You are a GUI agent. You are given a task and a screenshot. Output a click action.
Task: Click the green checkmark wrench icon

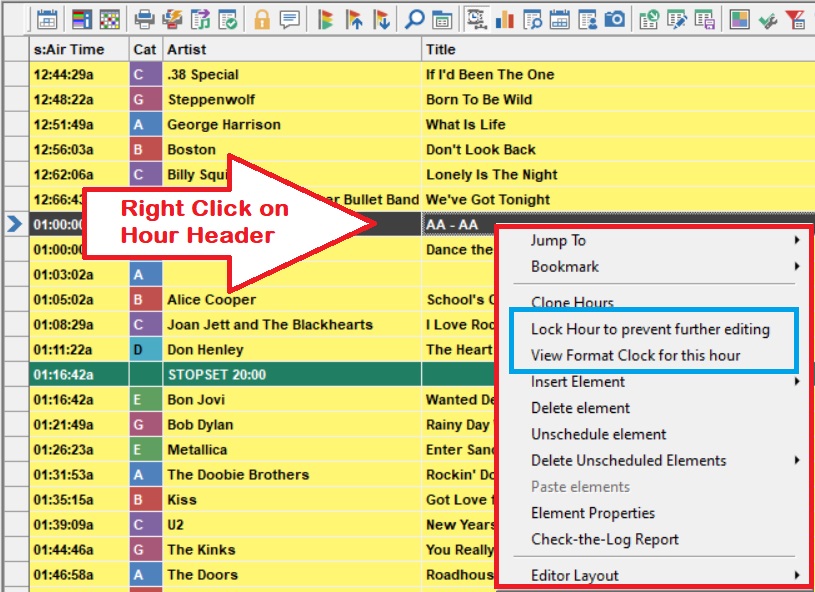(x=767, y=20)
